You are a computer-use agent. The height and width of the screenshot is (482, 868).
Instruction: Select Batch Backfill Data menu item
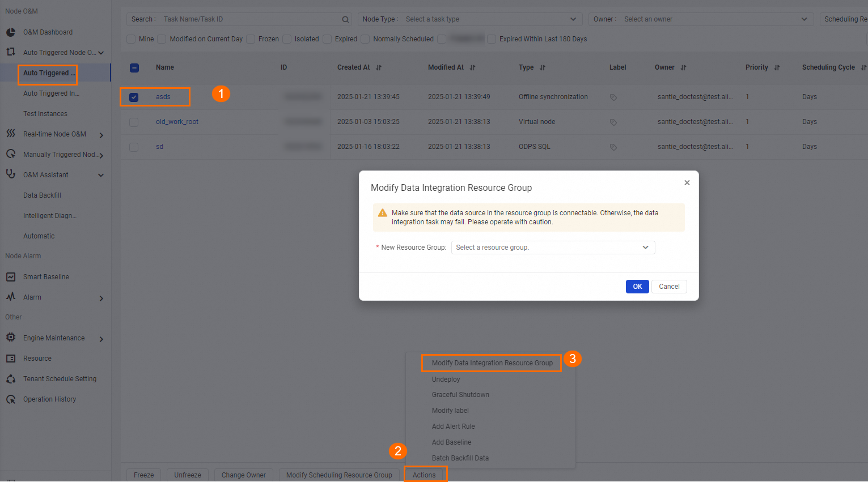coord(460,458)
